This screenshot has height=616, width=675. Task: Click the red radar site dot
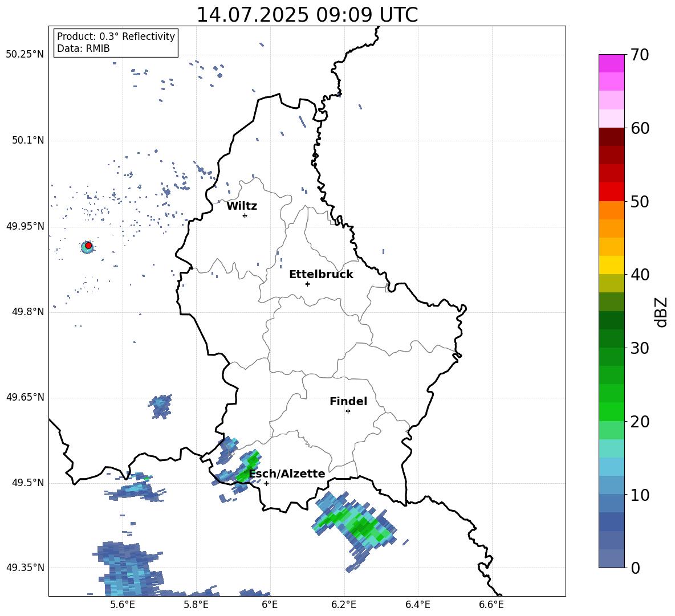pos(88,246)
